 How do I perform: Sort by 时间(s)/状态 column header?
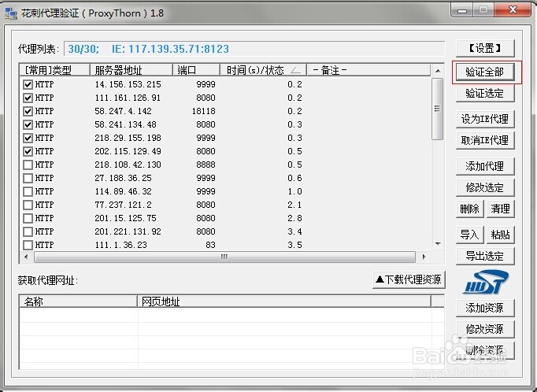click(263, 70)
